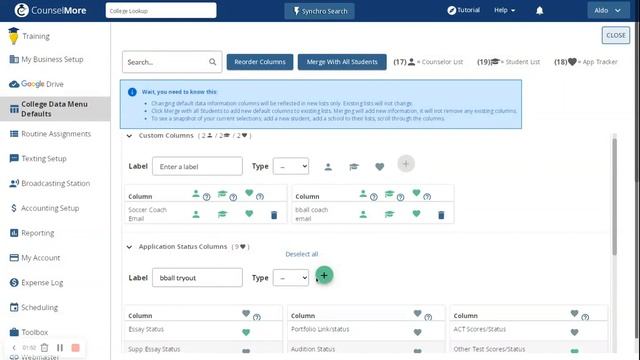Click the info icon in the notice banner
Screen dimensions: 640x360
132,92
